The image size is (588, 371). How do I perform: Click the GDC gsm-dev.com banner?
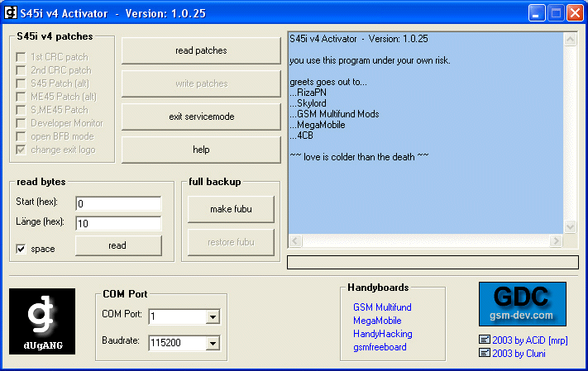523,304
